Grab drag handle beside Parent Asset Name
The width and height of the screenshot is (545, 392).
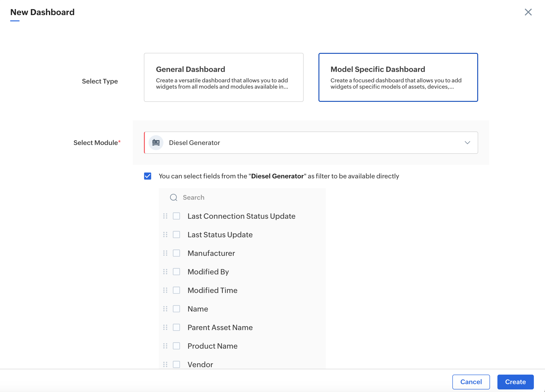coord(165,327)
